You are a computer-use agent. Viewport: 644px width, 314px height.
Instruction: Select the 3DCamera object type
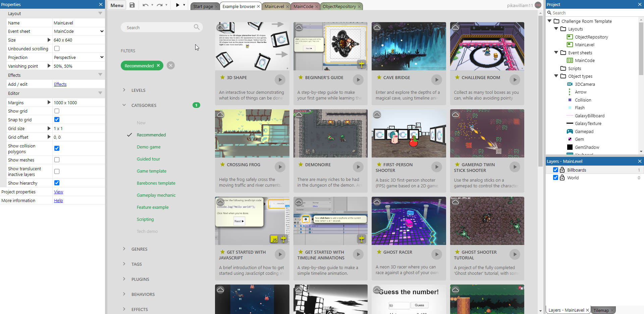click(x=585, y=84)
